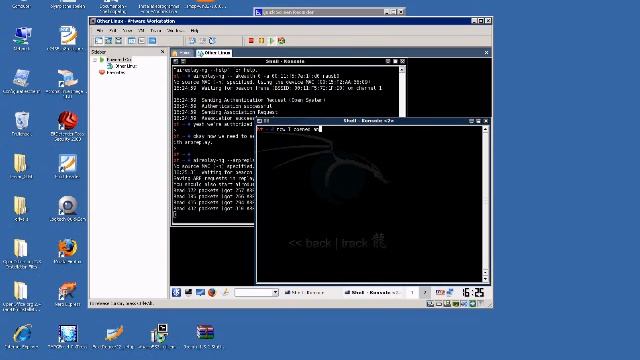Click the KDE panel combo box field
Screen dimensions: 640x360
253,292
